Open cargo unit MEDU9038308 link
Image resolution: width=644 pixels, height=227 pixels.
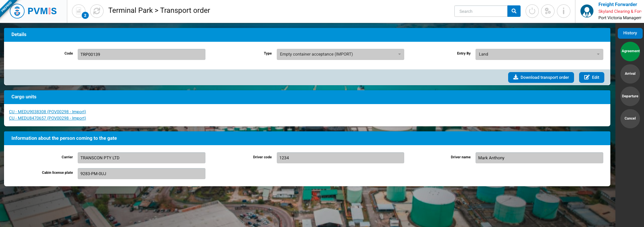pos(47,112)
